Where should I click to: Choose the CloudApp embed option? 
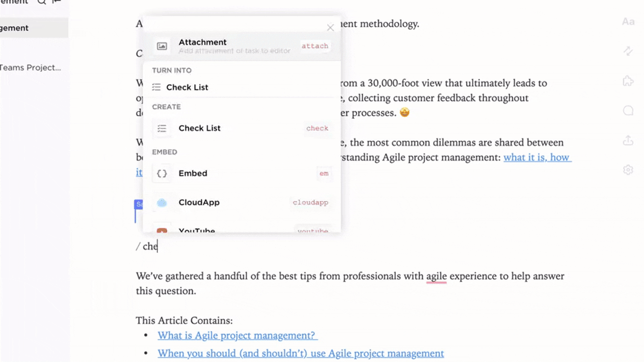(x=199, y=202)
